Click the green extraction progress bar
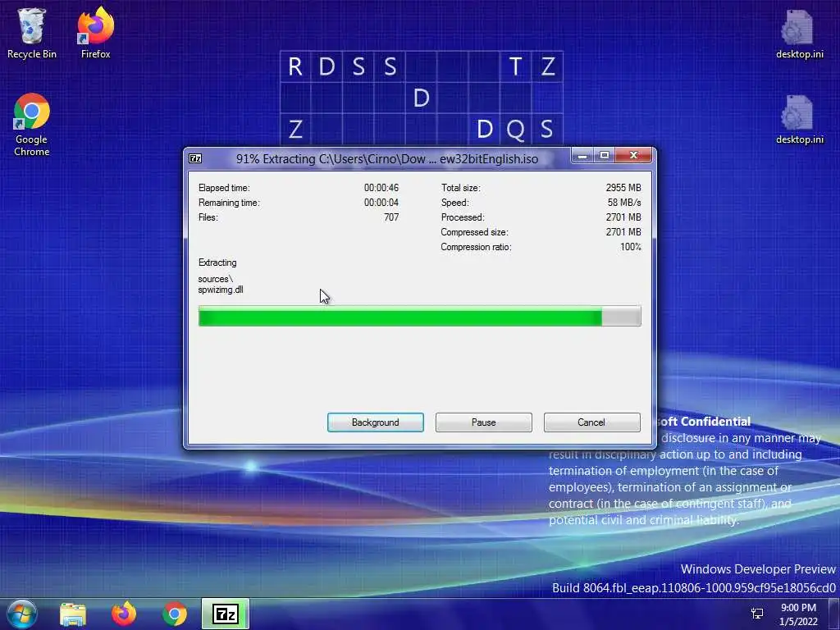The image size is (840, 630). (x=419, y=316)
